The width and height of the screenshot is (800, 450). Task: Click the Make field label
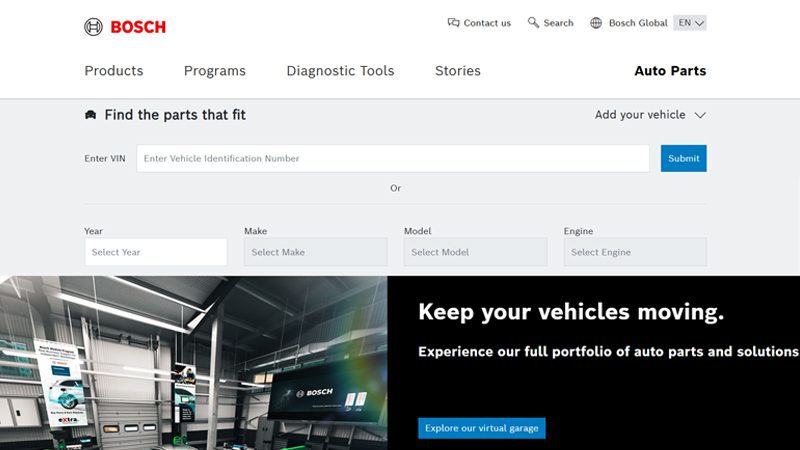tap(256, 231)
